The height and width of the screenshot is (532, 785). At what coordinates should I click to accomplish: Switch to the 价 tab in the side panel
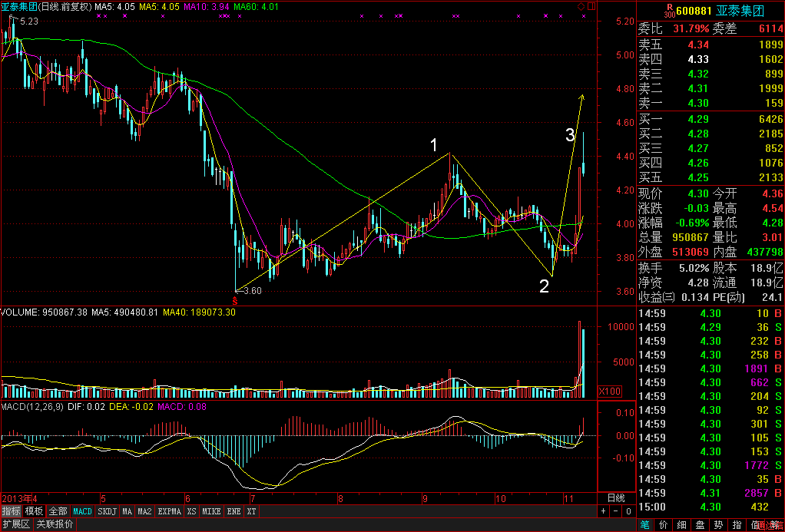[664, 525]
